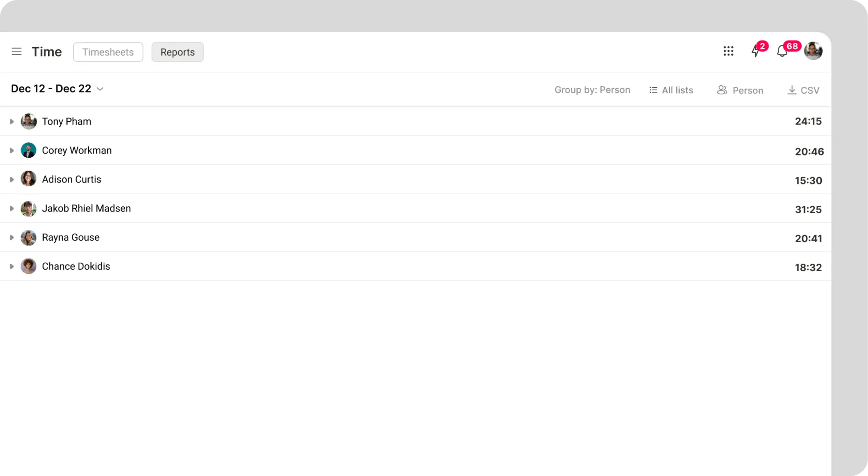Filter the report by Person
The width and height of the screenshot is (868, 476).
click(740, 90)
